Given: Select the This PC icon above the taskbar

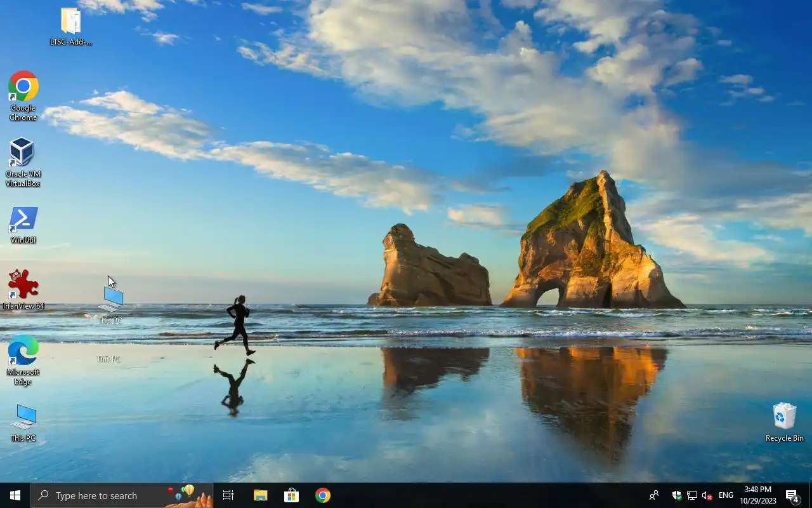Looking at the screenshot, I should (x=23, y=423).
